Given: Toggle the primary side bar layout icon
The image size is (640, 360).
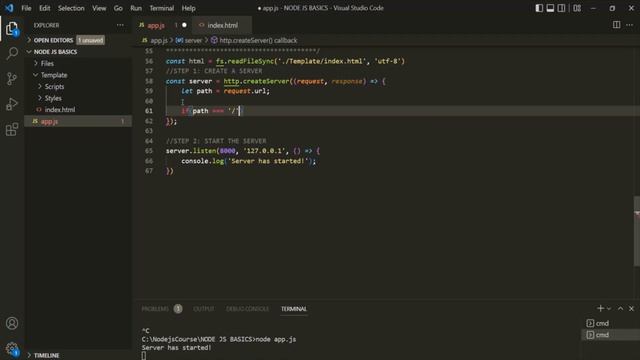Looking at the screenshot, I should (x=539, y=8).
